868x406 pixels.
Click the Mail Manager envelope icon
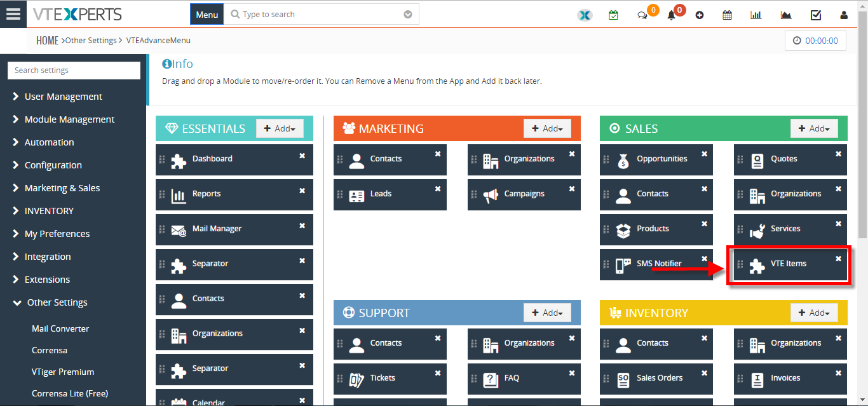[179, 231]
